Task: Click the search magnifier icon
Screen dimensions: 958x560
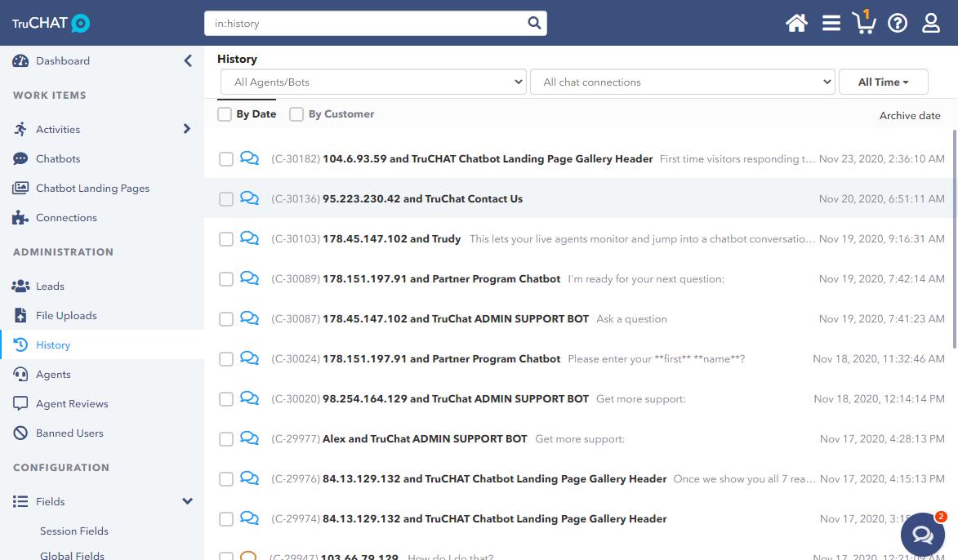Action: [534, 23]
